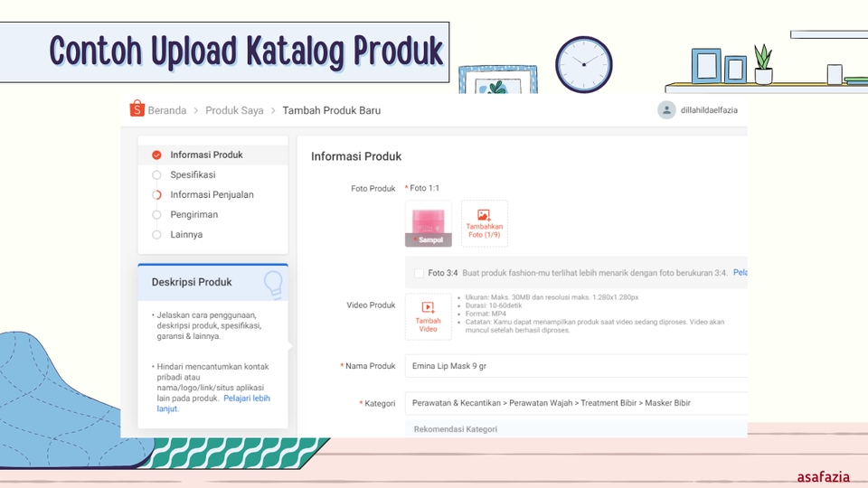The width and height of the screenshot is (868, 488).
Task: Select the checked Informasi Produk step circle
Action: coord(156,155)
